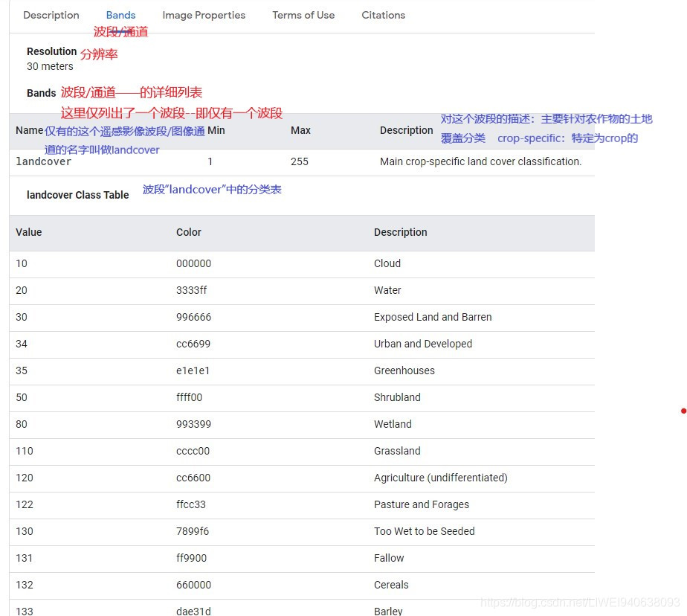Click the Color column header
This screenshot has width=687, height=616.
[x=189, y=232]
